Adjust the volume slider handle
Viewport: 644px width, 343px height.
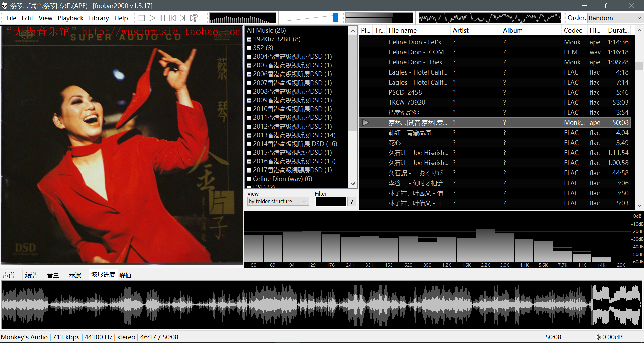point(335,18)
